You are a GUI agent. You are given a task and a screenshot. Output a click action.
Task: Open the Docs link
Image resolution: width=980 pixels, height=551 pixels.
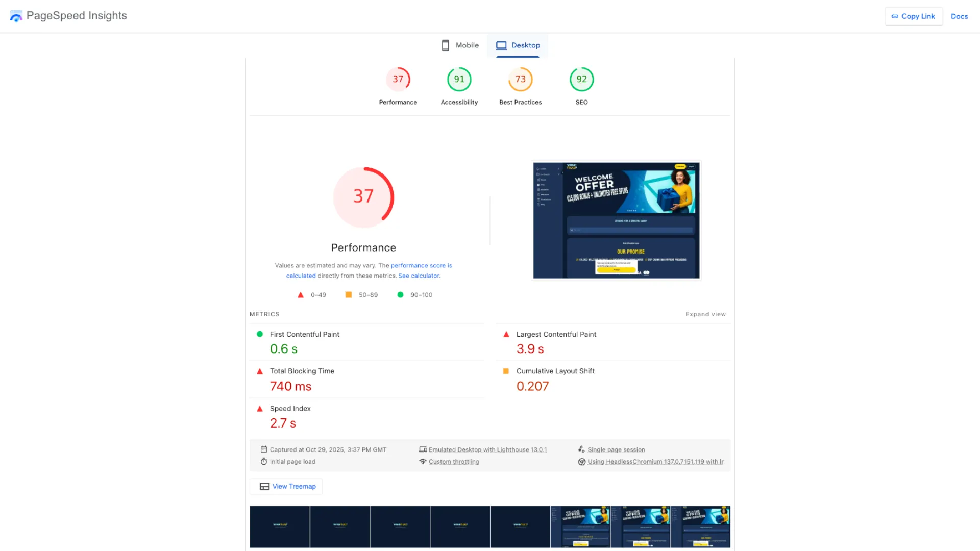959,16
